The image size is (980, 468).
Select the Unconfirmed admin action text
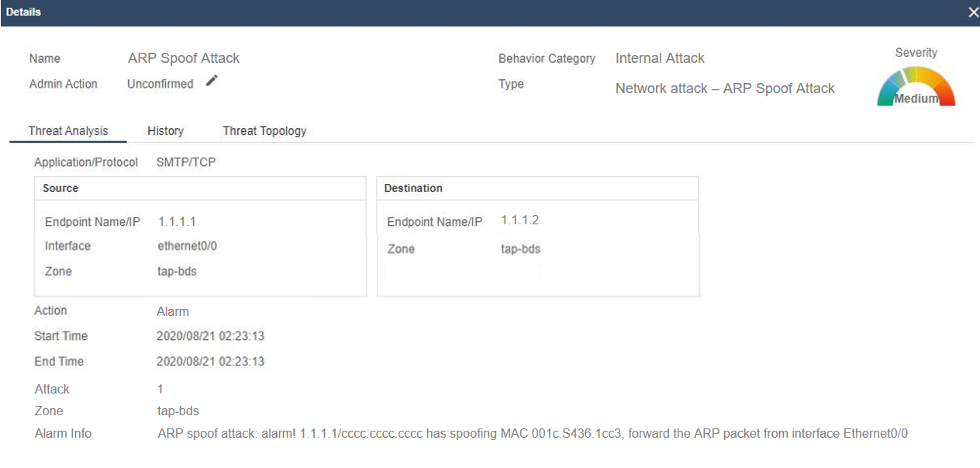(160, 84)
